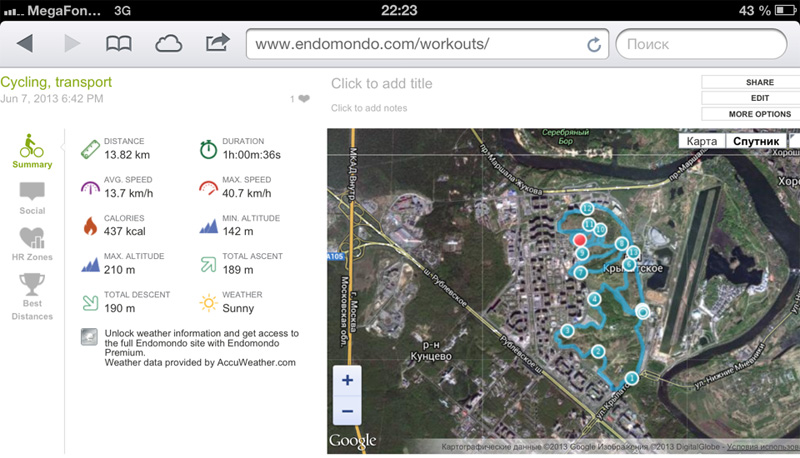Click the Google logo on the map
Viewport: 800px width, 458px height.
[x=353, y=441]
